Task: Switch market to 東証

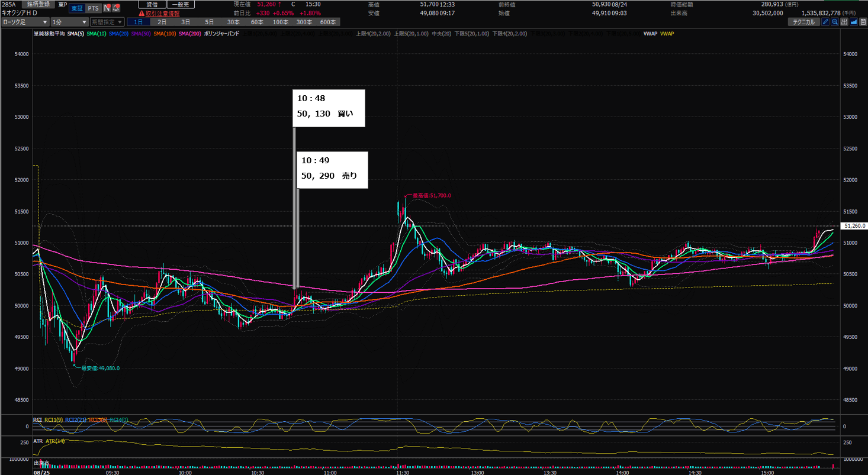Action: click(76, 8)
